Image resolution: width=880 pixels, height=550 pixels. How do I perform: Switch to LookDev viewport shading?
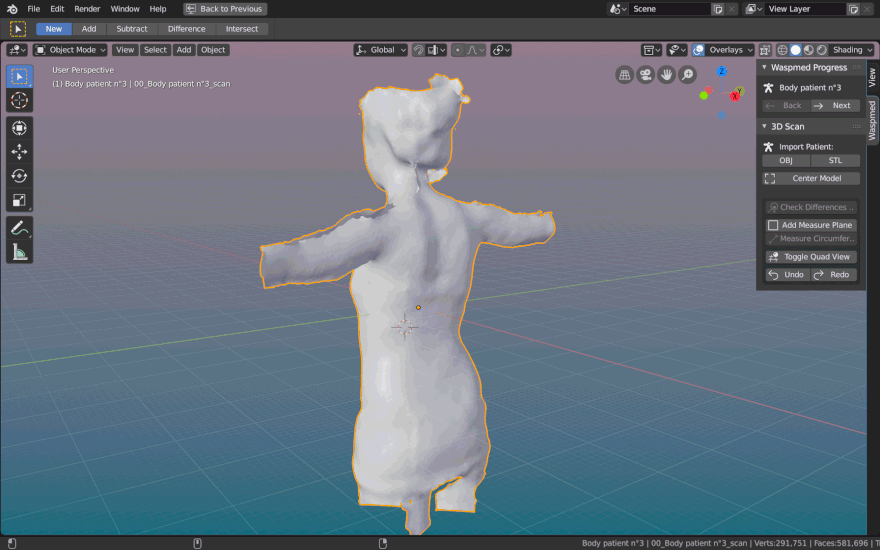pos(809,50)
